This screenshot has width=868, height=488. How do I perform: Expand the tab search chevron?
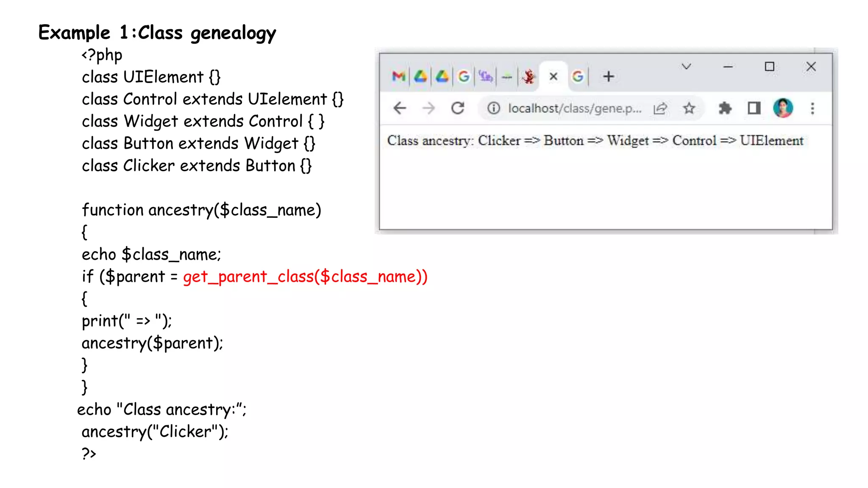686,67
